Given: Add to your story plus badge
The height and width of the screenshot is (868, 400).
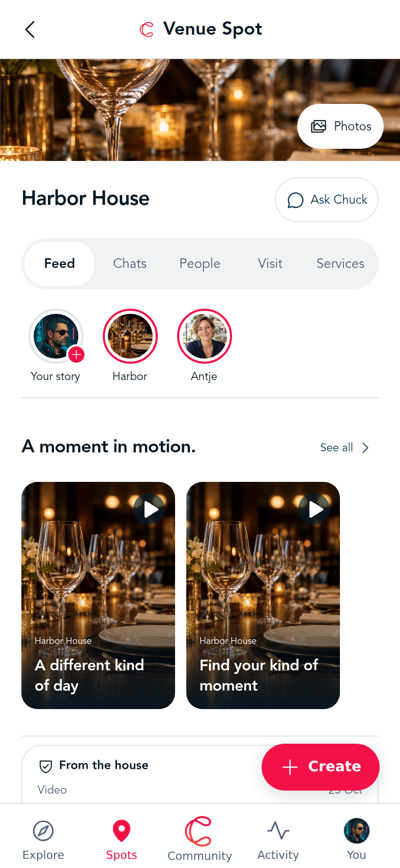Looking at the screenshot, I should coord(76,355).
